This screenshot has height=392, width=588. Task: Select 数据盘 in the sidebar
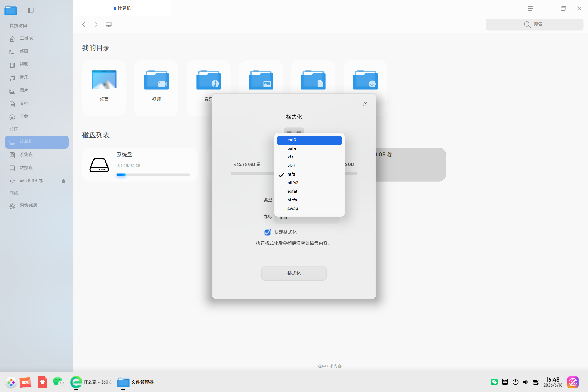coord(37,168)
